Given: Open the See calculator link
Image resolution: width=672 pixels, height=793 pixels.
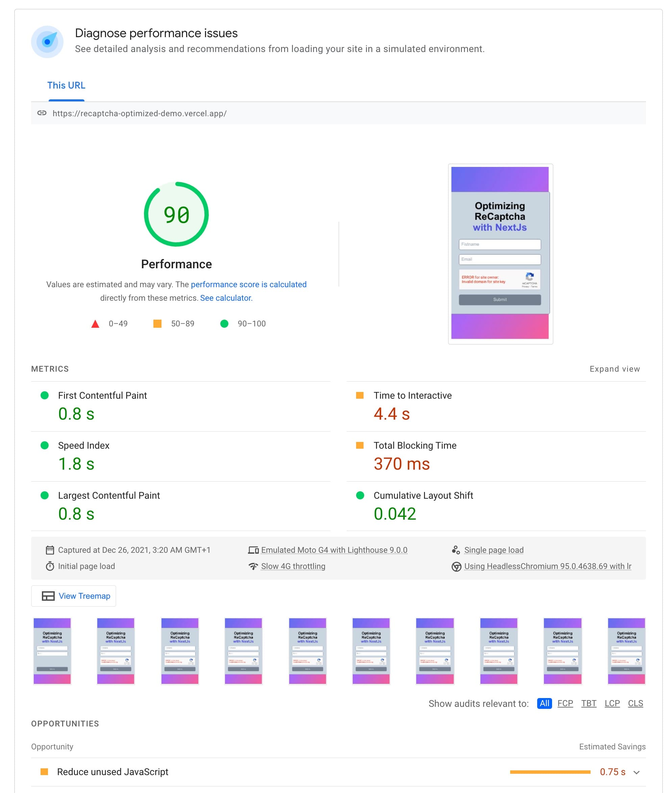Looking at the screenshot, I should (x=226, y=298).
